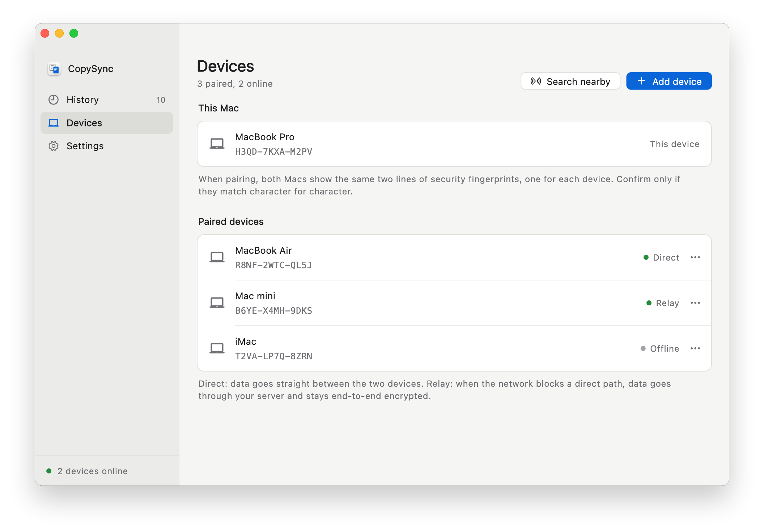Open Settings in the sidebar
The width and height of the screenshot is (764, 532).
pyautogui.click(x=107, y=146)
